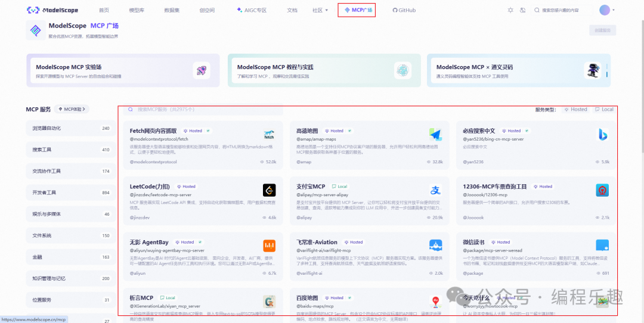Select the MCP广场 tab
This screenshot has width=644, height=323.
coord(358,10)
